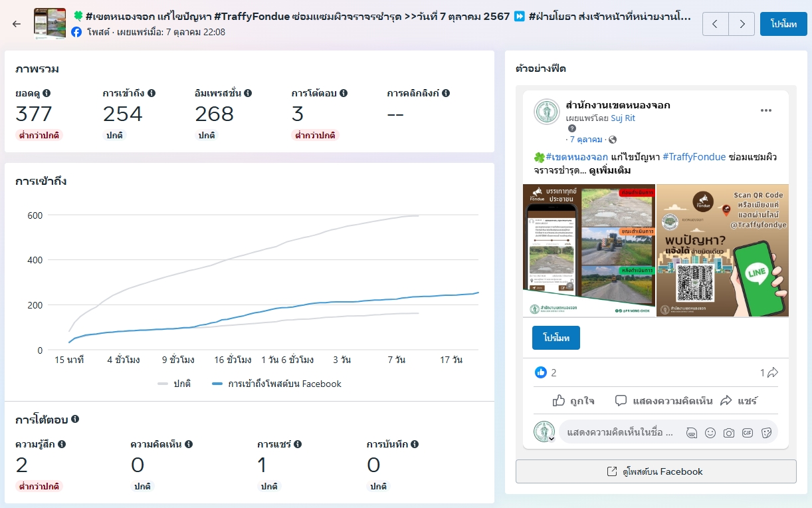Open the Suj Rit profile link

623,118
